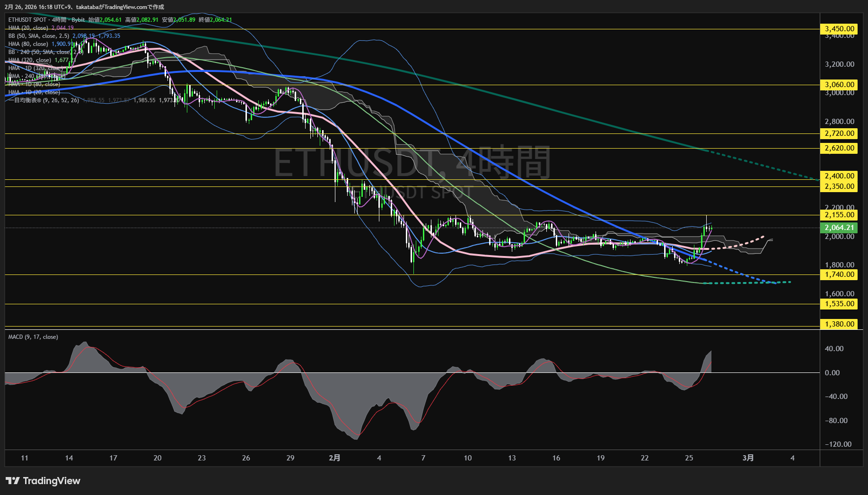Select the HMA (20, close) legend entry
Screen dimensions: 868x495
[28, 28]
